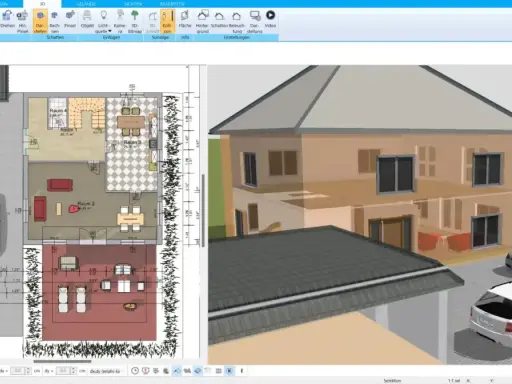Open the Sichten ribbon tab
512x384 pixels.
133,4
